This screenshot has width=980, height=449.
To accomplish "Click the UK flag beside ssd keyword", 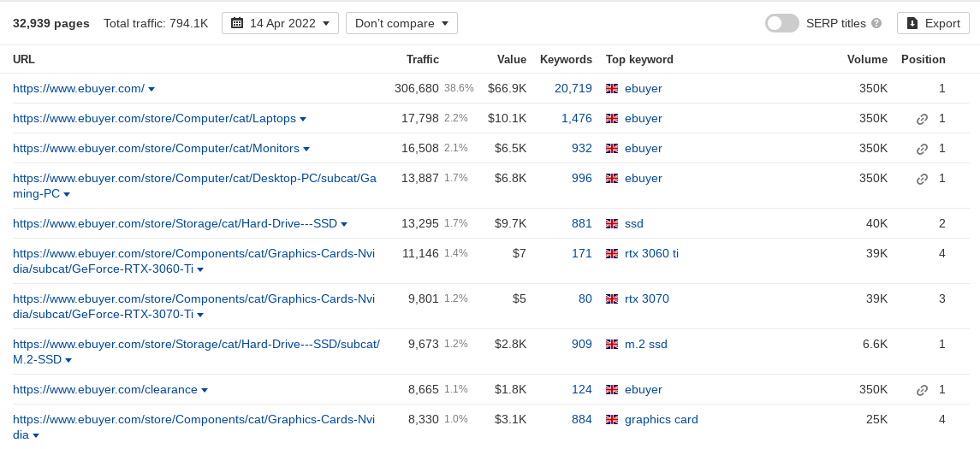I will [x=612, y=223].
